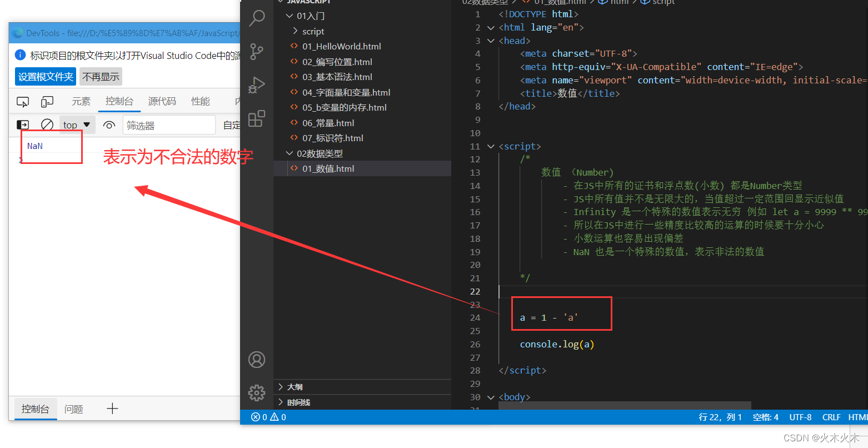
Task: Click the 不再显示 button
Action: click(101, 77)
